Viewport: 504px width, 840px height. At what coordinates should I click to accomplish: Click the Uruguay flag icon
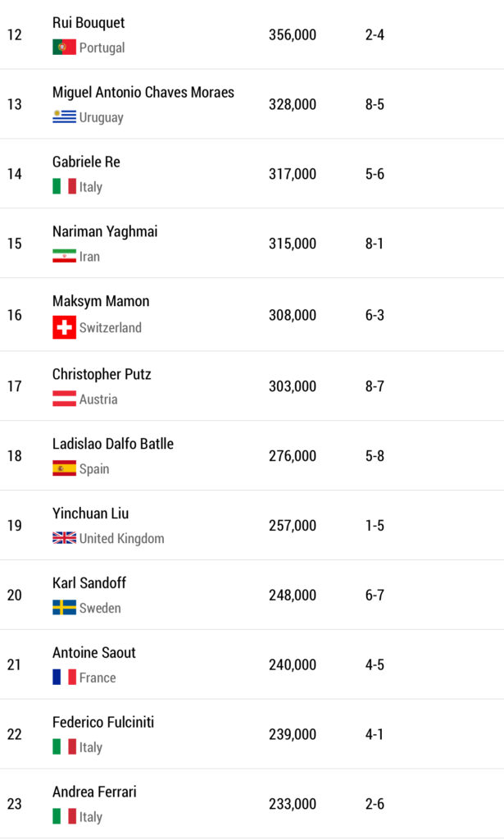click(64, 117)
